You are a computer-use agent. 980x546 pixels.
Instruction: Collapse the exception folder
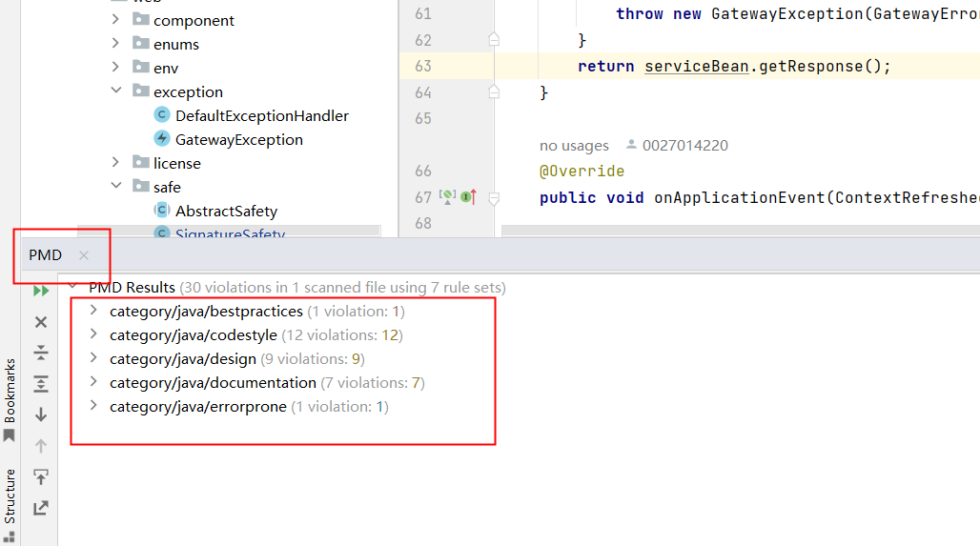click(115, 91)
